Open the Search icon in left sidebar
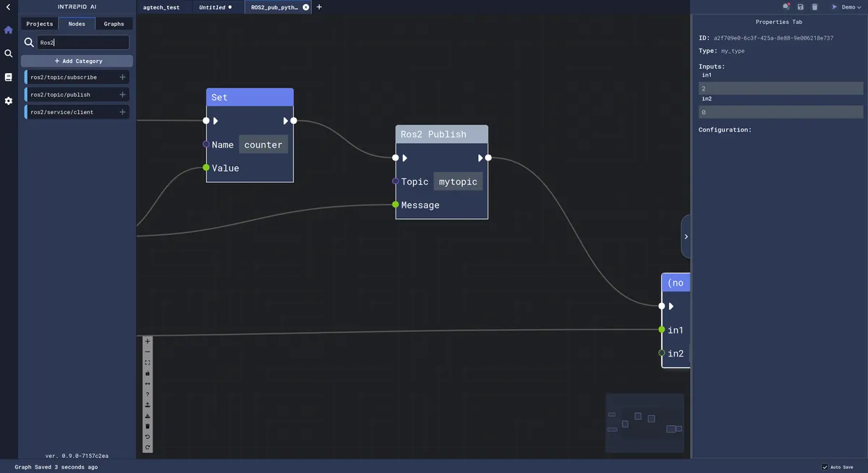Image resolution: width=868 pixels, height=473 pixels. (9, 54)
